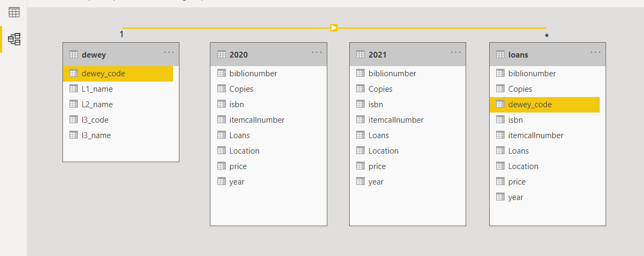
Task: Select L1_name field in dewey table
Action: pos(97,89)
